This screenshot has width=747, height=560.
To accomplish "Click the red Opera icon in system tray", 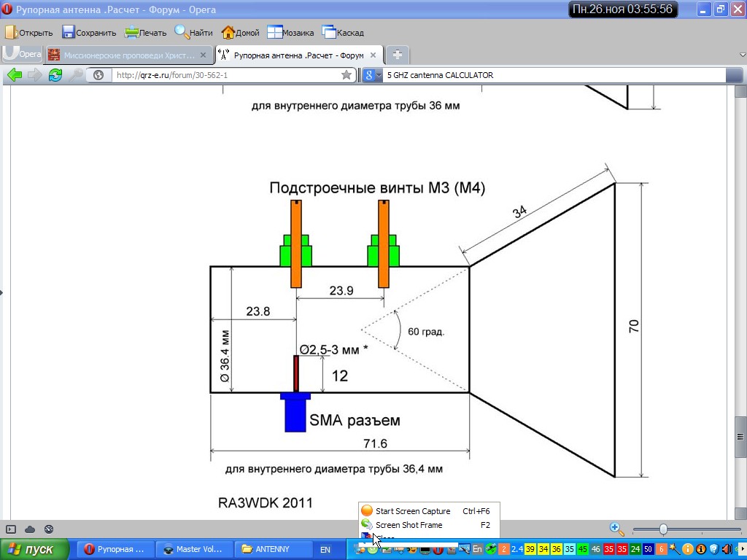I will [x=438, y=550].
